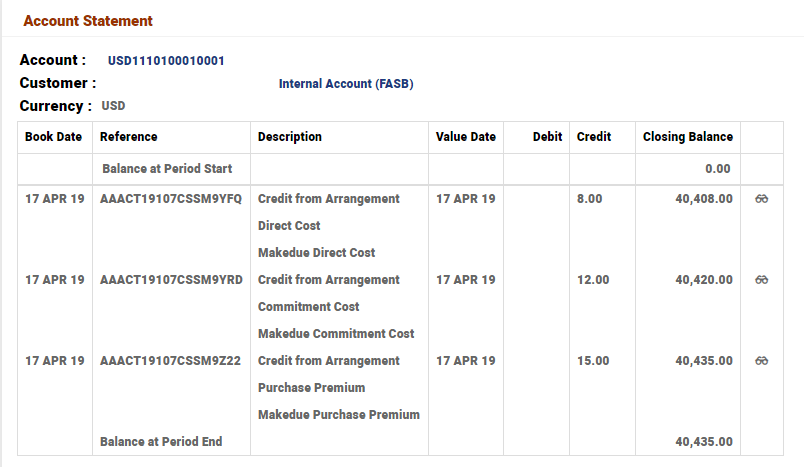Screen dimensions: 804x467
Task: Click the Value Date column header
Action: pyautogui.click(x=466, y=137)
